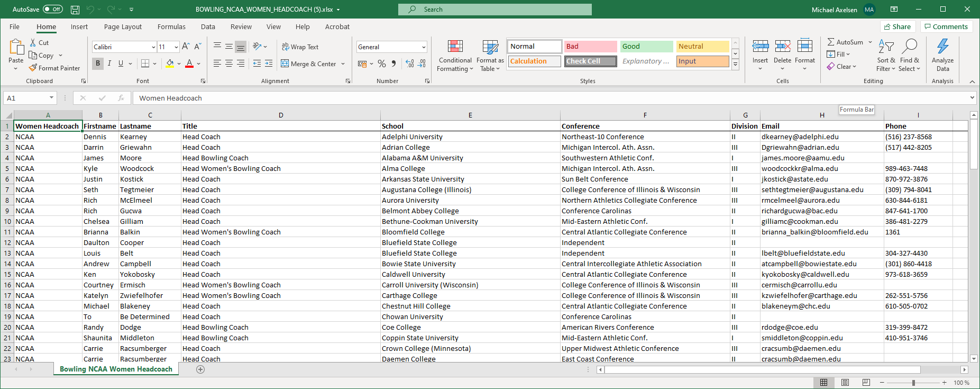This screenshot has height=389, width=980.
Task: Center-align the cell text horizontally
Action: point(229,64)
